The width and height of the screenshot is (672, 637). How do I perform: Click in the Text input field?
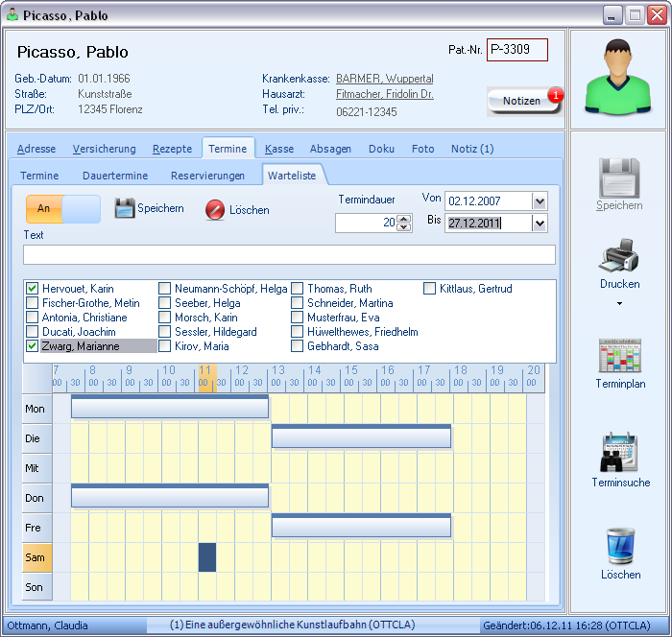pos(289,255)
